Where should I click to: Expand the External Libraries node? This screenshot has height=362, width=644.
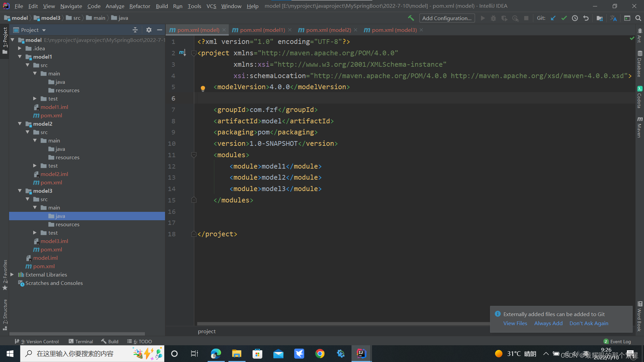tap(12, 275)
